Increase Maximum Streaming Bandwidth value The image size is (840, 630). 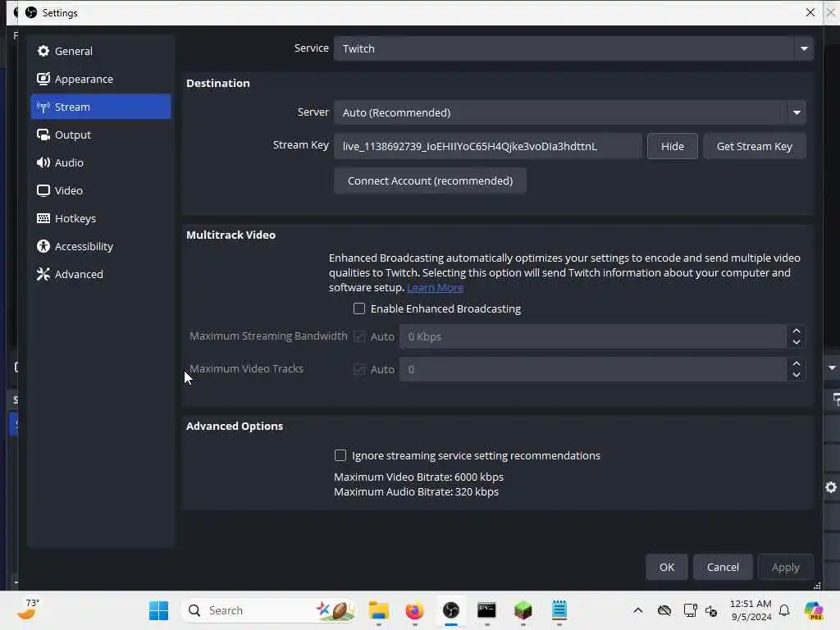tap(797, 331)
